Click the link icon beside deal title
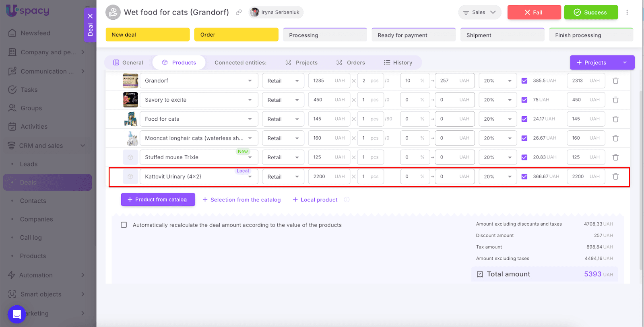644x327 pixels. [239, 12]
